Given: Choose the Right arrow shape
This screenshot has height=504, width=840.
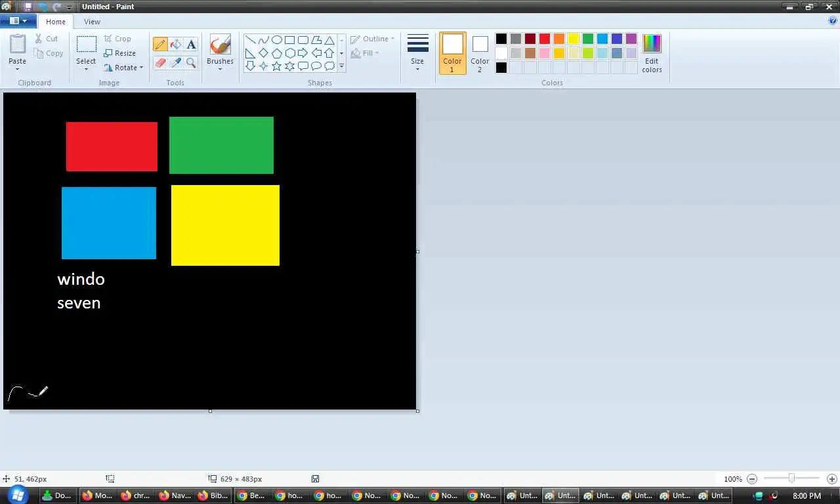Looking at the screenshot, I should click(x=303, y=53).
